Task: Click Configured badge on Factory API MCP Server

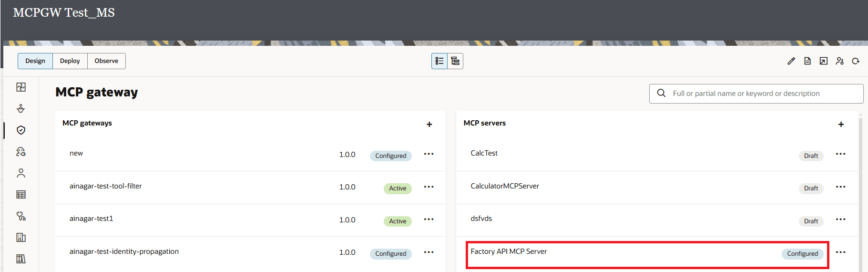Action: click(802, 254)
